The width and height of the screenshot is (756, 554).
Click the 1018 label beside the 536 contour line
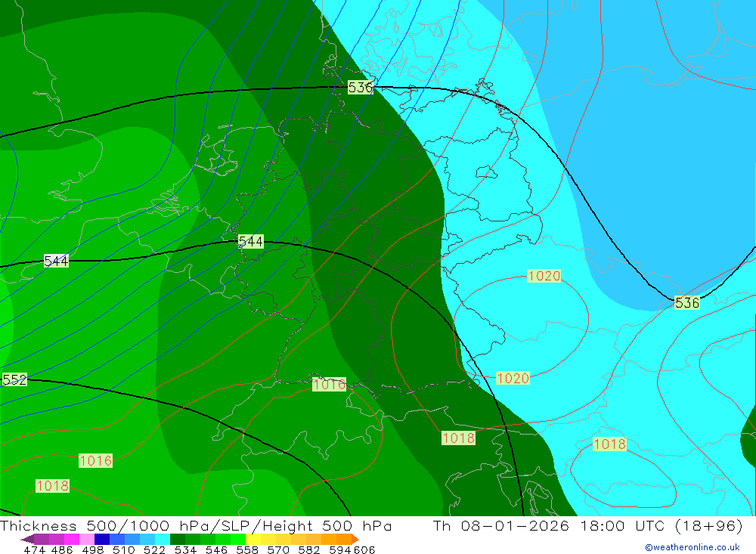click(x=459, y=438)
